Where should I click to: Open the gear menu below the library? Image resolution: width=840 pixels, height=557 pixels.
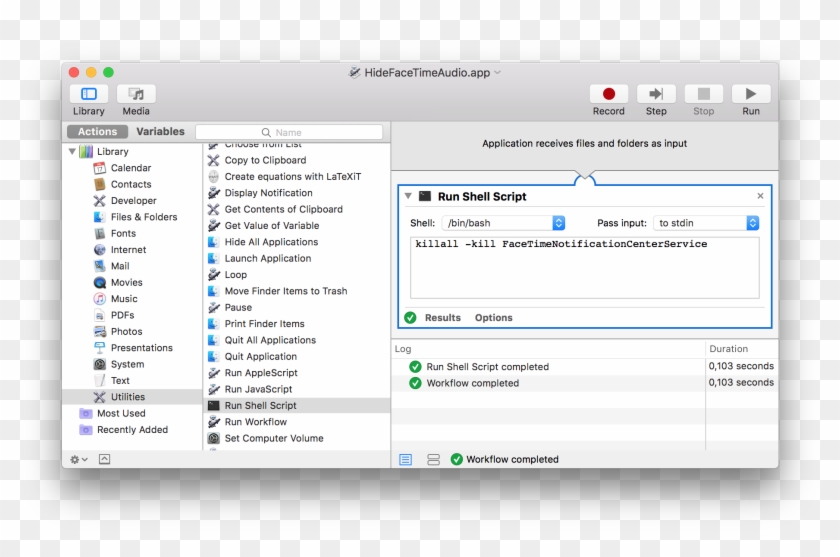coord(79,460)
